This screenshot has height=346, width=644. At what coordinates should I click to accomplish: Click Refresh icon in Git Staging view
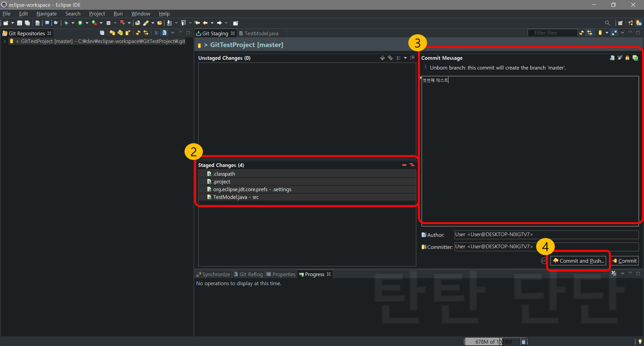[x=582, y=33]
